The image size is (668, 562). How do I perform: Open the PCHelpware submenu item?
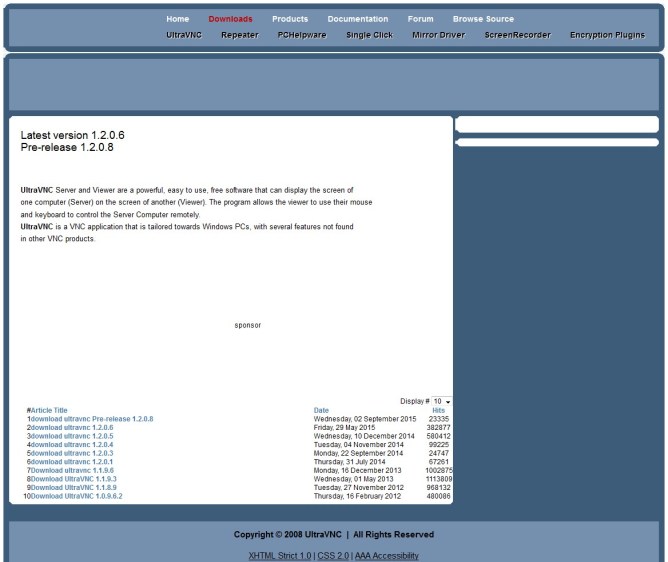(302, 35)
